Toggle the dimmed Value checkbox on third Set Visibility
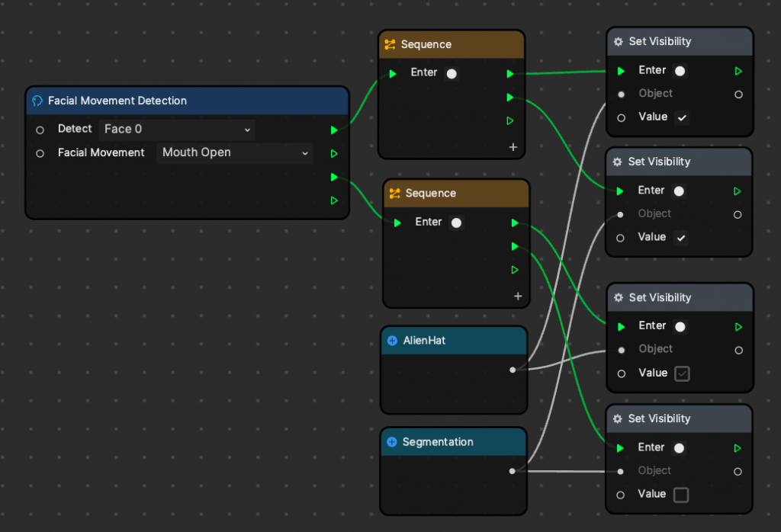 coord(682,373)
